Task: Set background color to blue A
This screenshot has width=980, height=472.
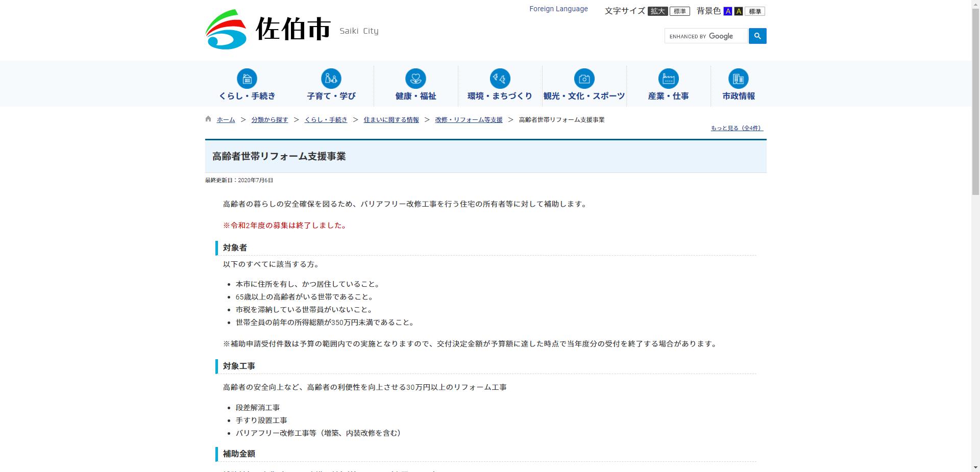Action: point(728,11)
